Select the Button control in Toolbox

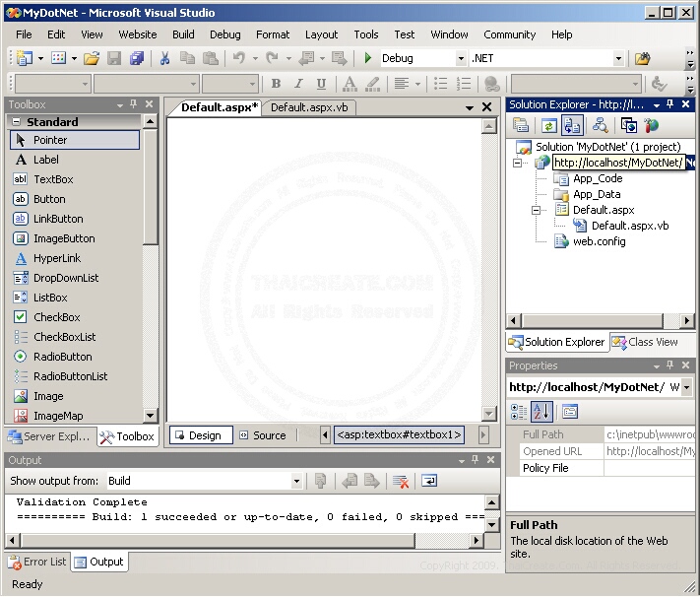pyautogui.click(x=75, y=199)
